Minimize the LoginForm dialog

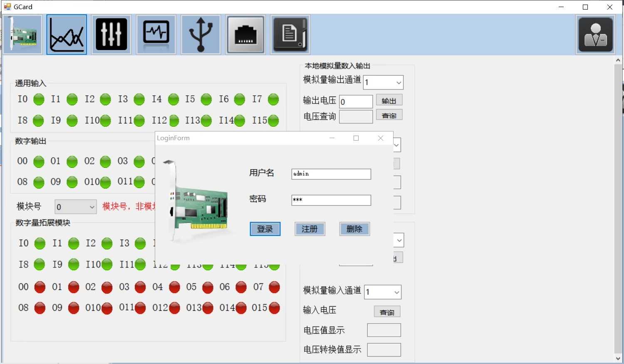332,138
